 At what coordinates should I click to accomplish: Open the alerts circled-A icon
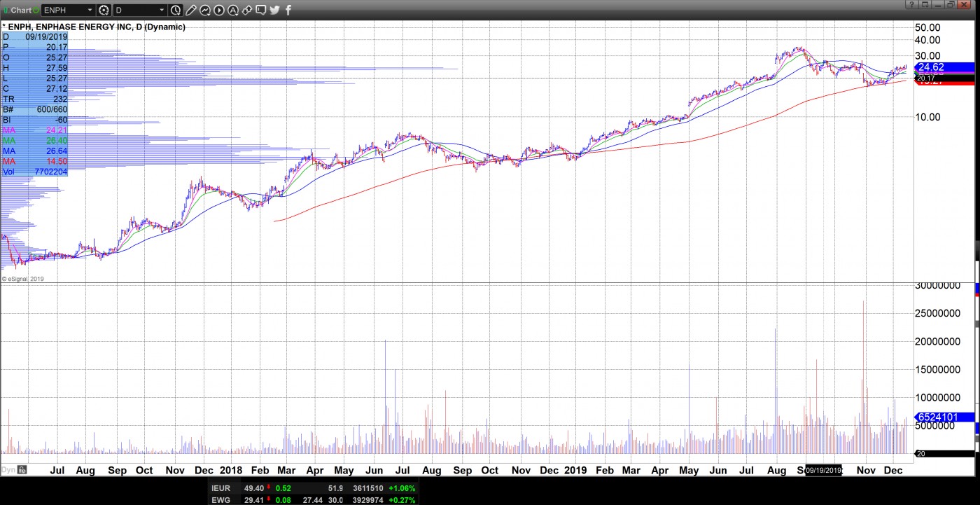233,10
